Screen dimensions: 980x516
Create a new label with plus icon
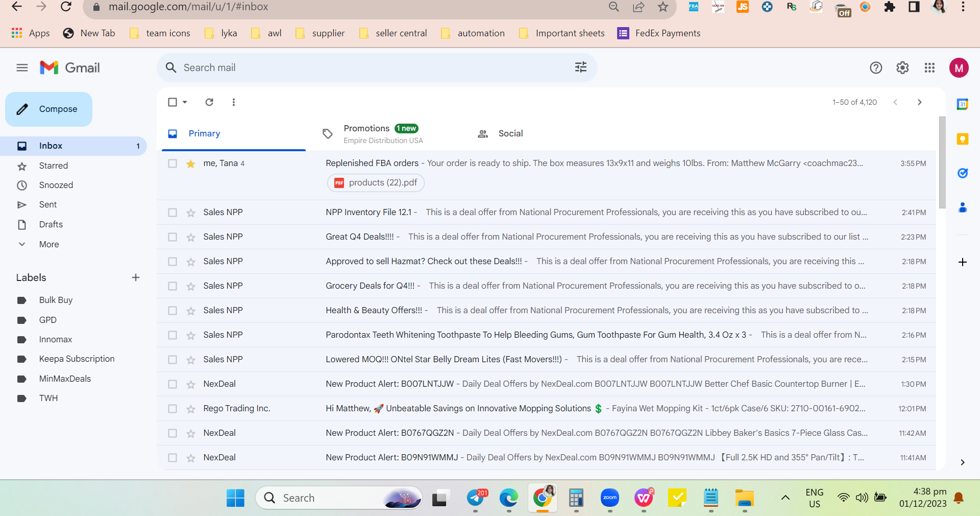click(136, 277)
